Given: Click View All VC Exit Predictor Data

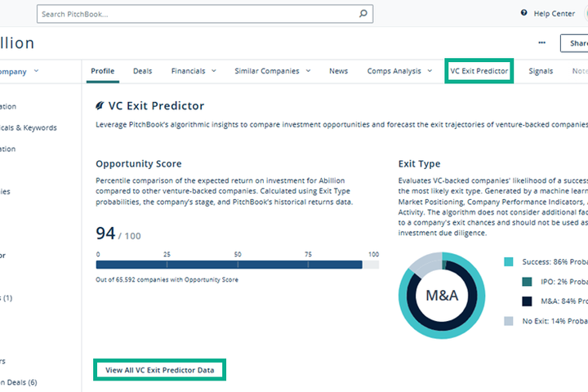Looking at the screenshot, I should click(160, 370).
